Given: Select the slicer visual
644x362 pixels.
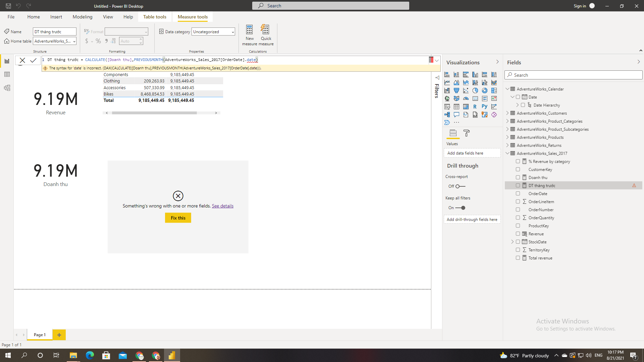Looking at the screenshot, I should point(447,107).
